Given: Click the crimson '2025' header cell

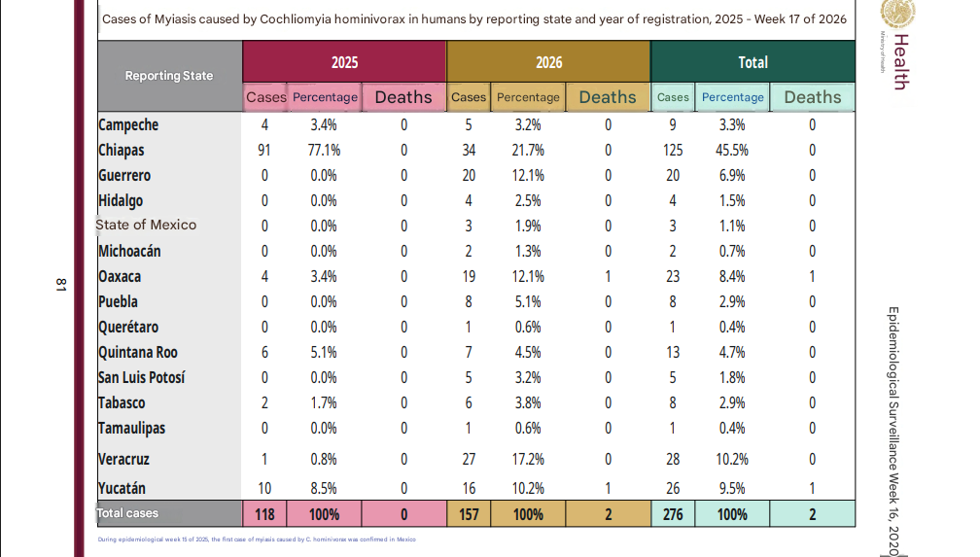Looking at the screenshot, I should [x=344, y=62].
